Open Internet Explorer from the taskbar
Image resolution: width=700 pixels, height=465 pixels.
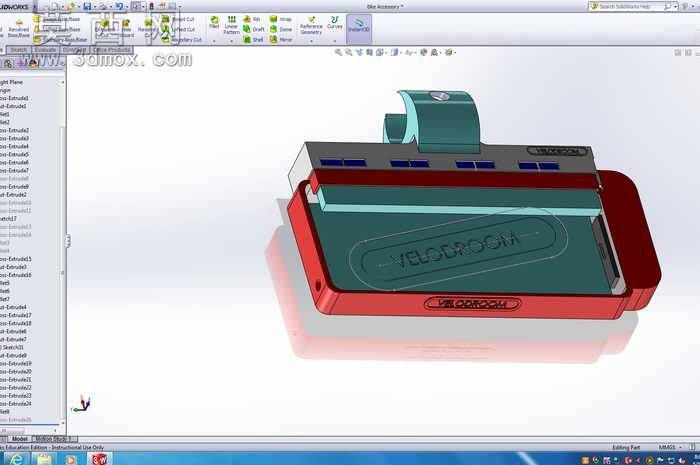click(x=16, y=459)
